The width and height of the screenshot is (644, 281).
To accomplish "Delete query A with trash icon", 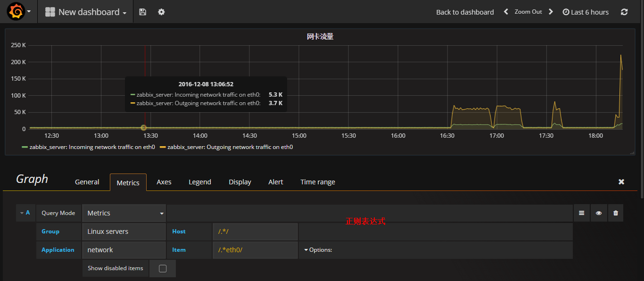I will pyautogui.click(x=616, y=213).
